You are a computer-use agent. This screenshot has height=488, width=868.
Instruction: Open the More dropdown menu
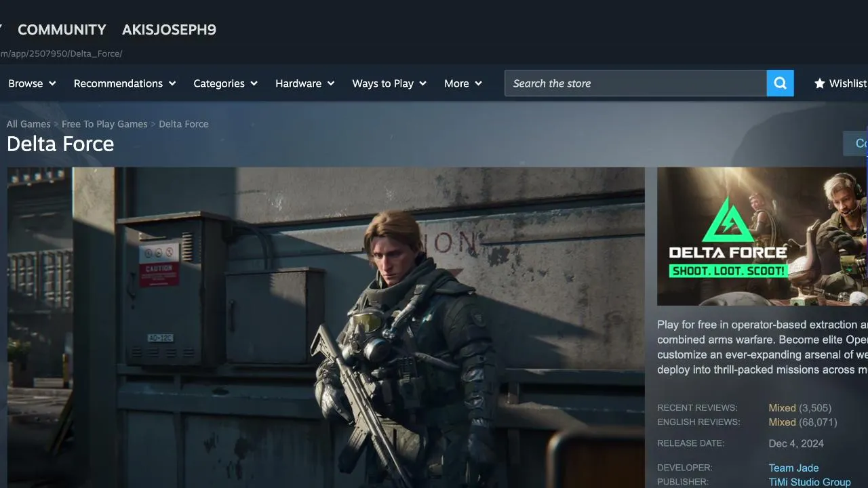pyautogui.click(x=463, y=83)
